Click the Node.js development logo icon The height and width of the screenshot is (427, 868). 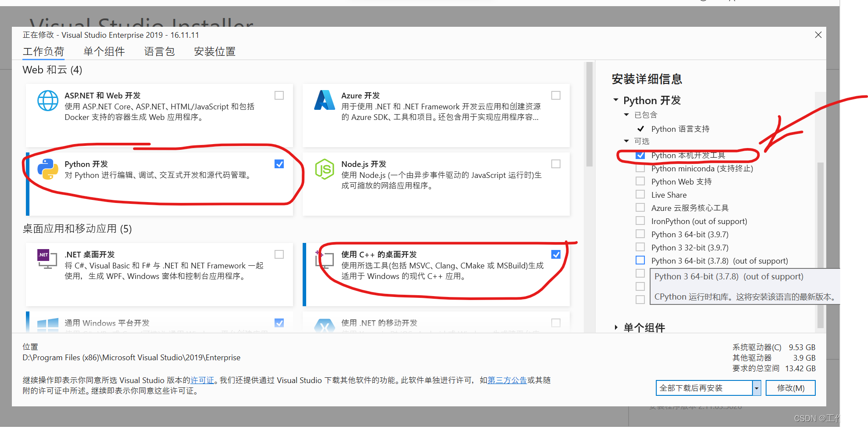(x=325, y=169)
